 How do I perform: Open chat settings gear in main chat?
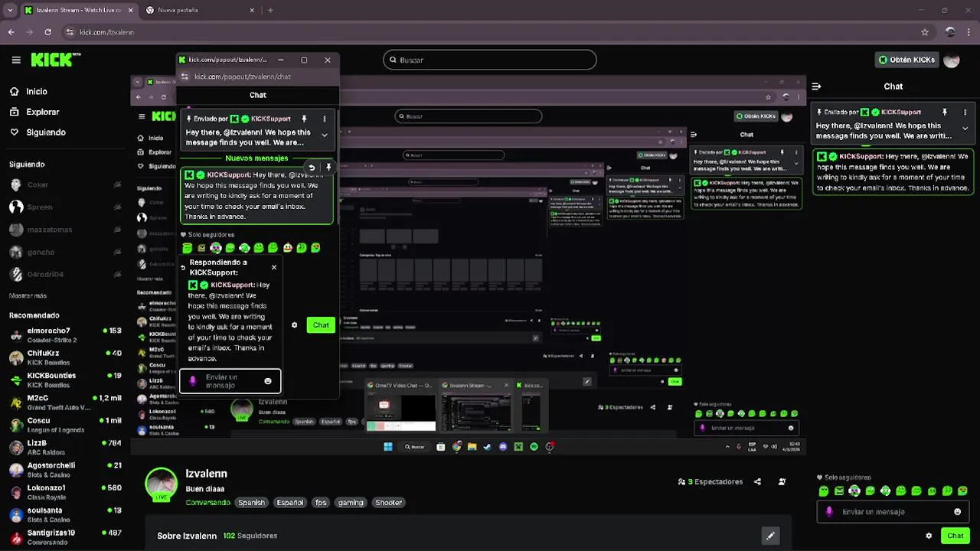(929, 536)
